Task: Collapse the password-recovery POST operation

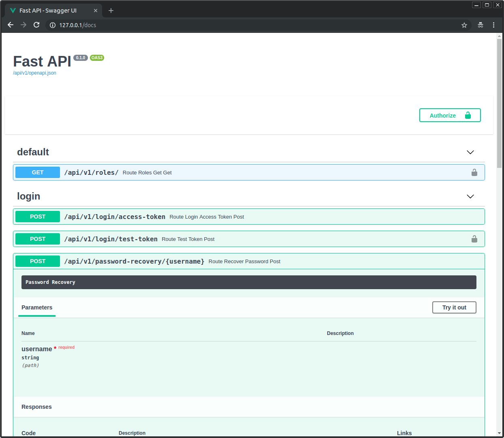Action: pos(162,261)
